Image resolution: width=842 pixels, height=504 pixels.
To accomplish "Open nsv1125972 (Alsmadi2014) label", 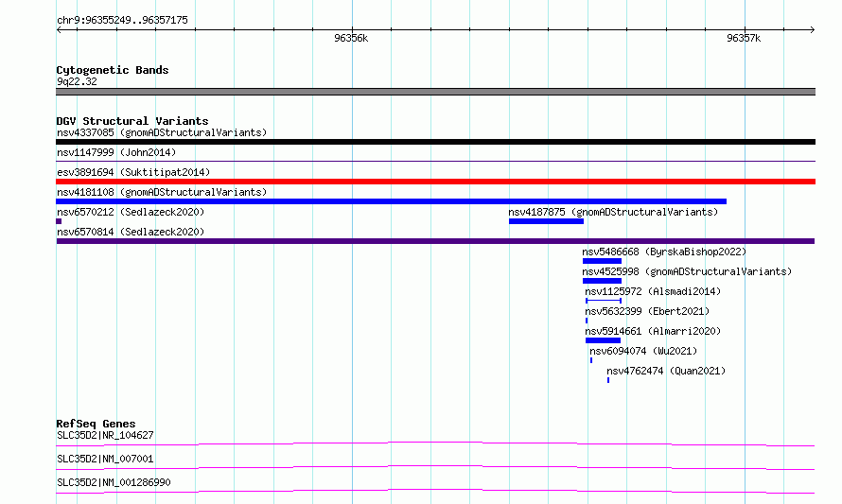I will click(x=653, y=291).
